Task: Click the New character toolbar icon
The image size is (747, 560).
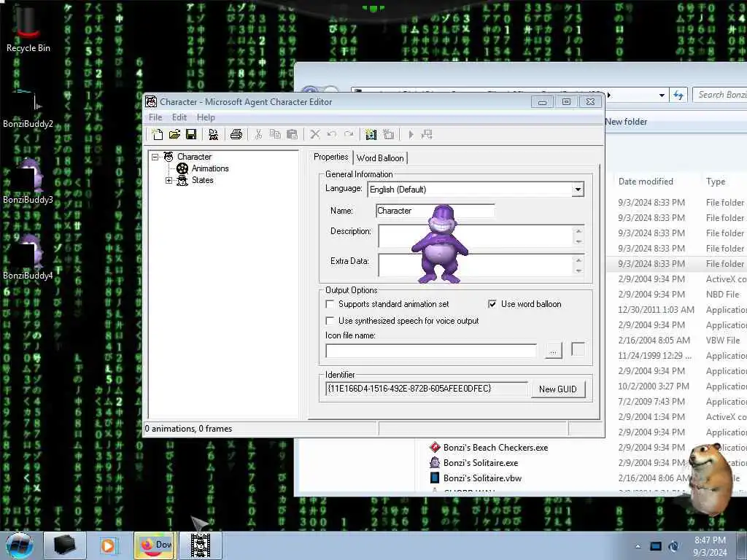Action: tap(158, 135)
